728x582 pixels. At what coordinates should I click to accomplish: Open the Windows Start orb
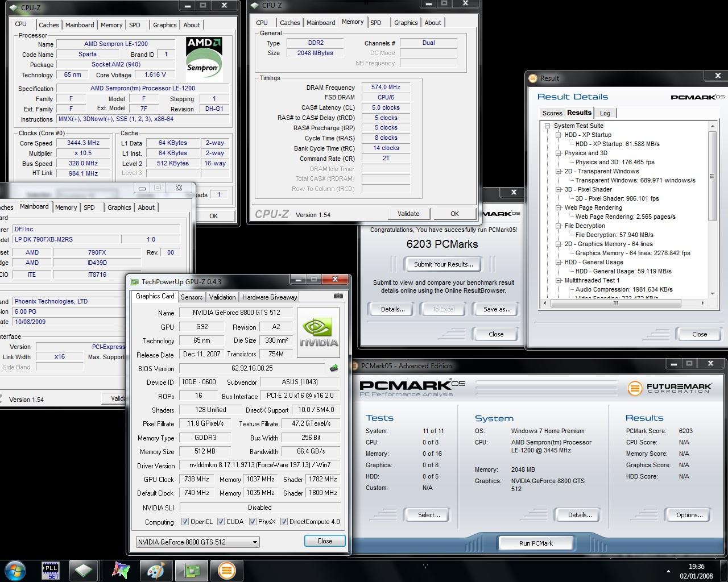click(x=15, y=570)
